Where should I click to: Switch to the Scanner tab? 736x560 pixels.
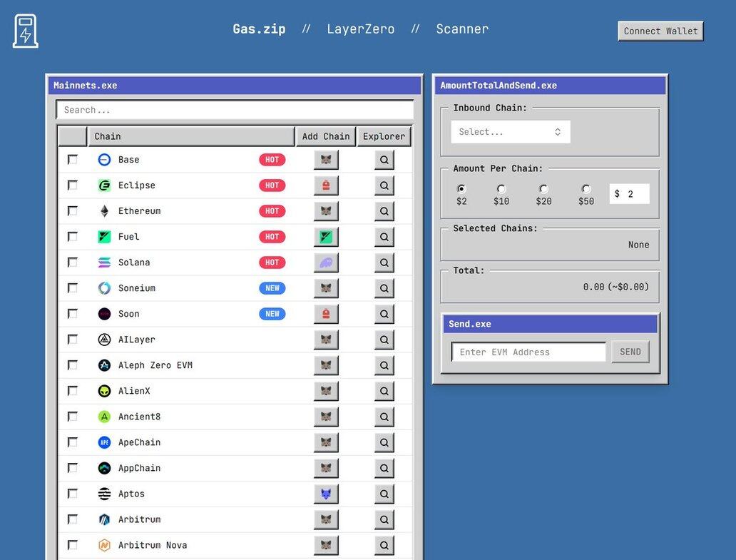click(462, 29)
